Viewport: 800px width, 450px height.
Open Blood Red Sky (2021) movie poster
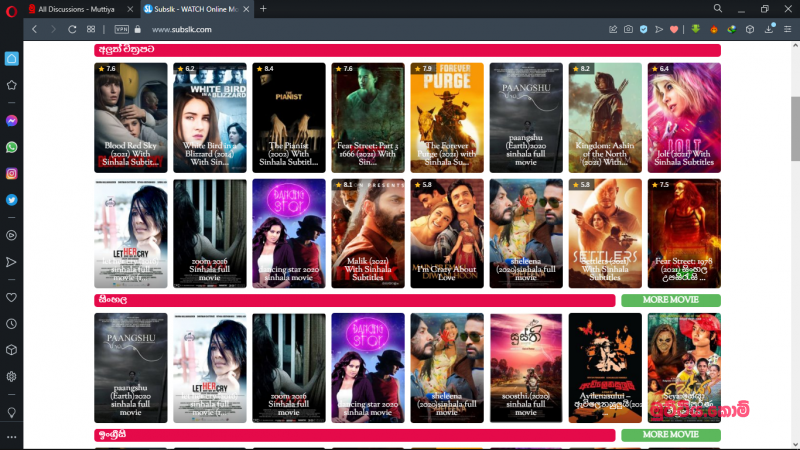pyautogui.click(x=131, y=118)
